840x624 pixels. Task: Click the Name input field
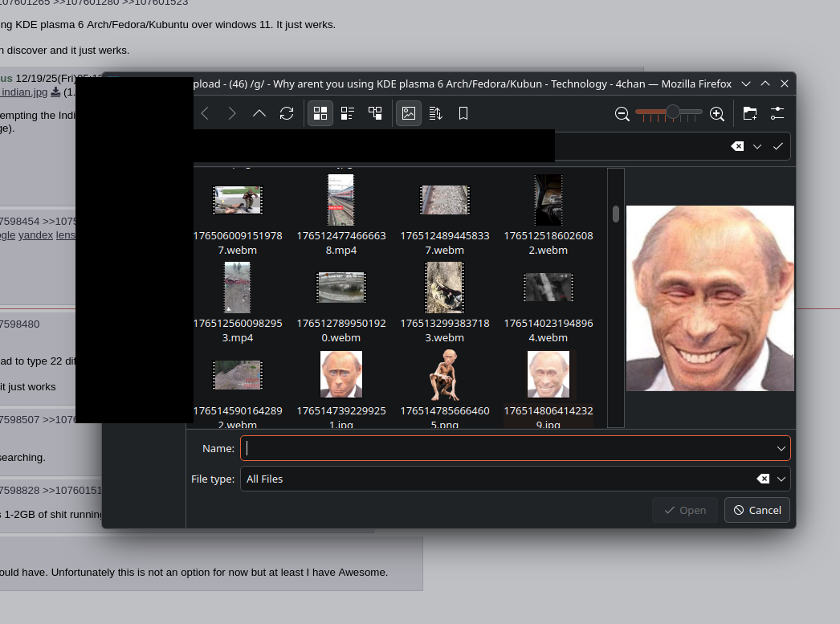pos(506,448)
